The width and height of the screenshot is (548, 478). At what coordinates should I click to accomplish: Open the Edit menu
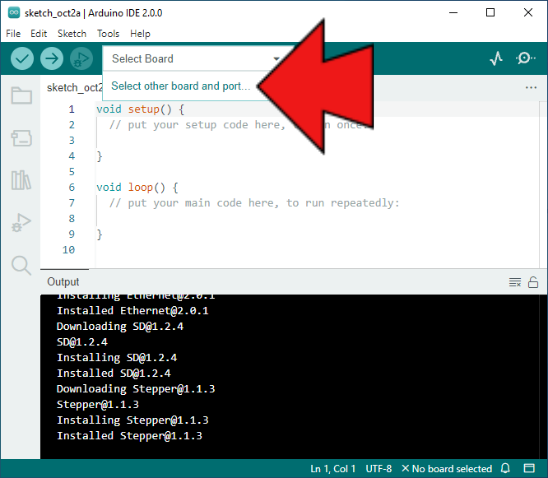tap(38, 34)
